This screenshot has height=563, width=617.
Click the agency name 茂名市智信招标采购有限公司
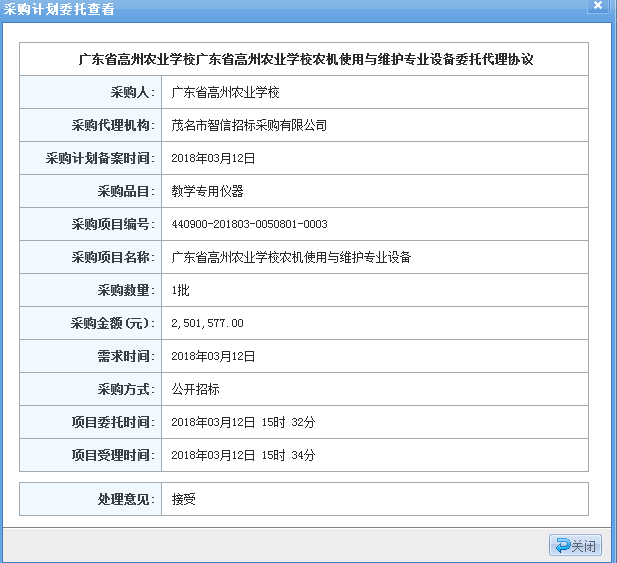click(249, 125)
